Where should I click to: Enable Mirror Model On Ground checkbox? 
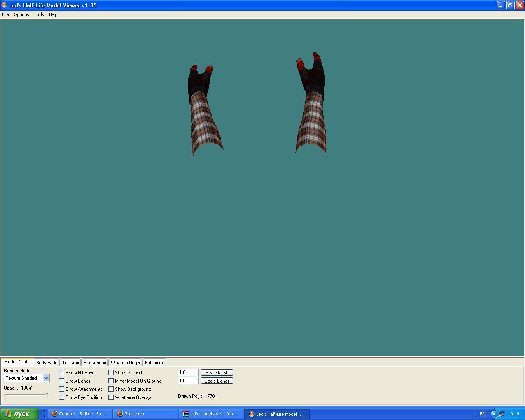[111, 381]
